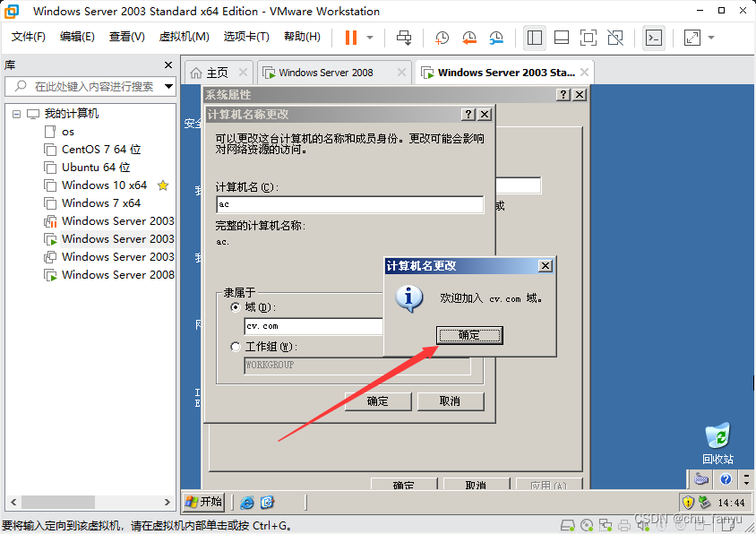Toggle the library sidebar view icon
756x534 pixels.
534,37
